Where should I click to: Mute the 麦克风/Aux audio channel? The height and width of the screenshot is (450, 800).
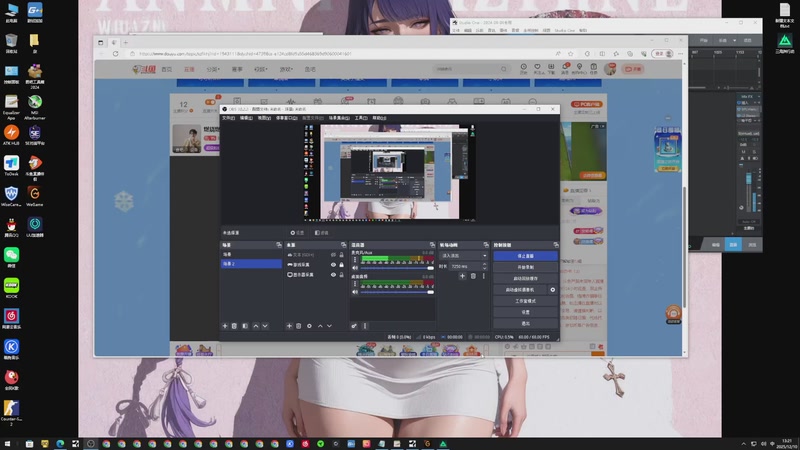355,268
